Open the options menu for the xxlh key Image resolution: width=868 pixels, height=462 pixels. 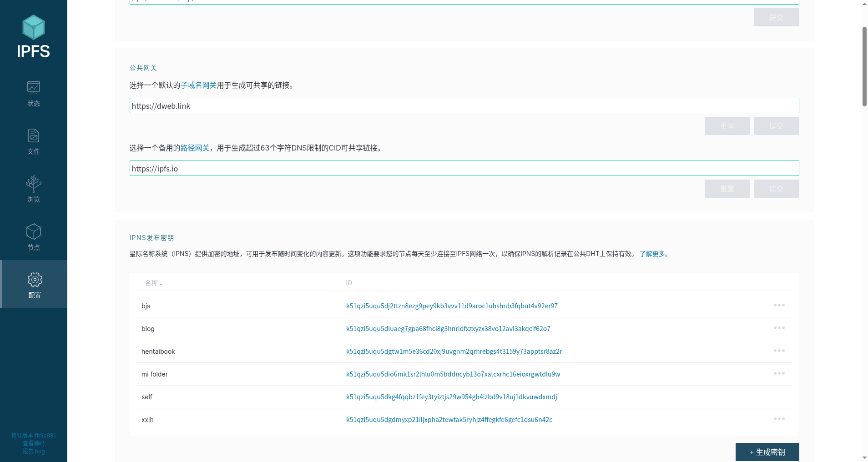[779, 419]
